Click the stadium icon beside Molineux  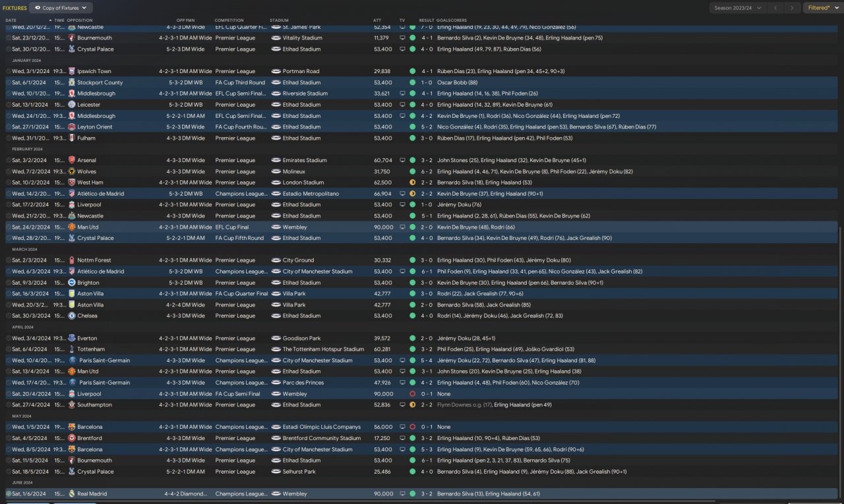tap(276, 171)
